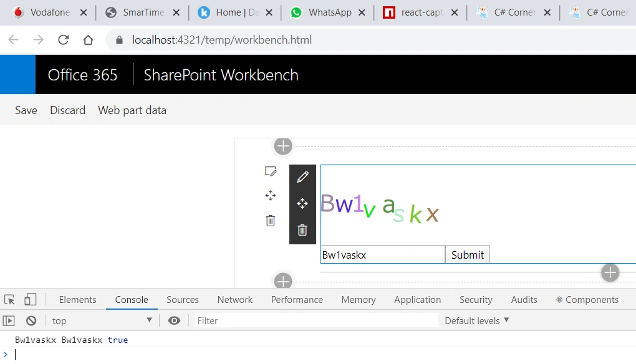The image size is (636, 364).
Task: Expand the Default levels dropdown
Action: point(476,320)
